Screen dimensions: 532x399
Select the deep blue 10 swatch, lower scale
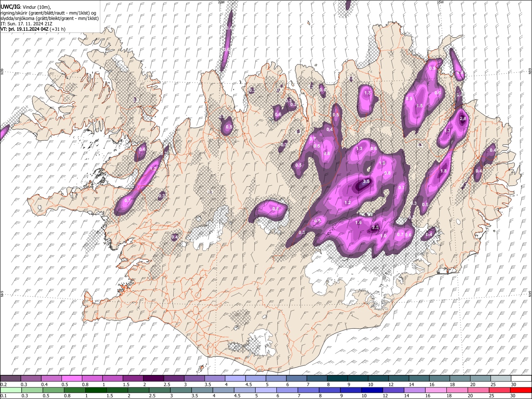tap(371, 390)
